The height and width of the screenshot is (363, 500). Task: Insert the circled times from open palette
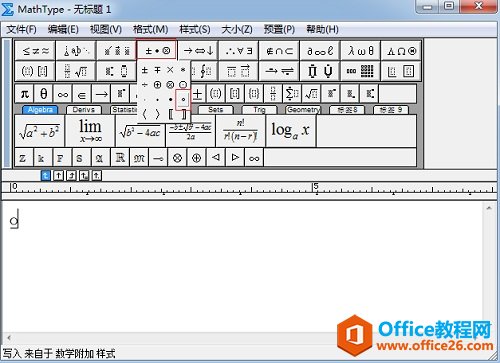click(x=170, y=85)
